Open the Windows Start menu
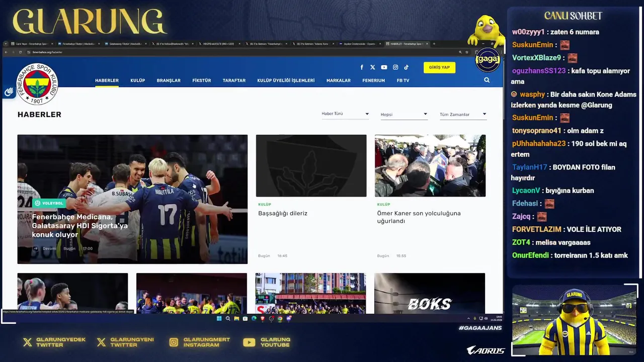 pos(219,318)
